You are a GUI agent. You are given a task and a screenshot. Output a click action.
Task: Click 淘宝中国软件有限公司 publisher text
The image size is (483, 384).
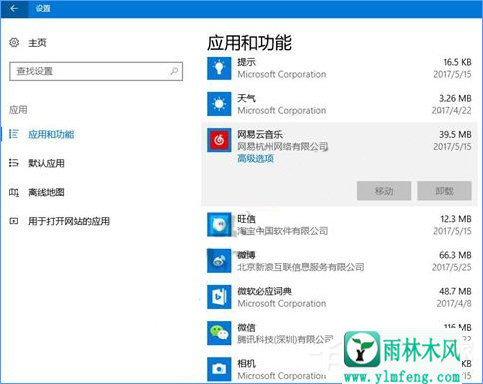[283, 231]
